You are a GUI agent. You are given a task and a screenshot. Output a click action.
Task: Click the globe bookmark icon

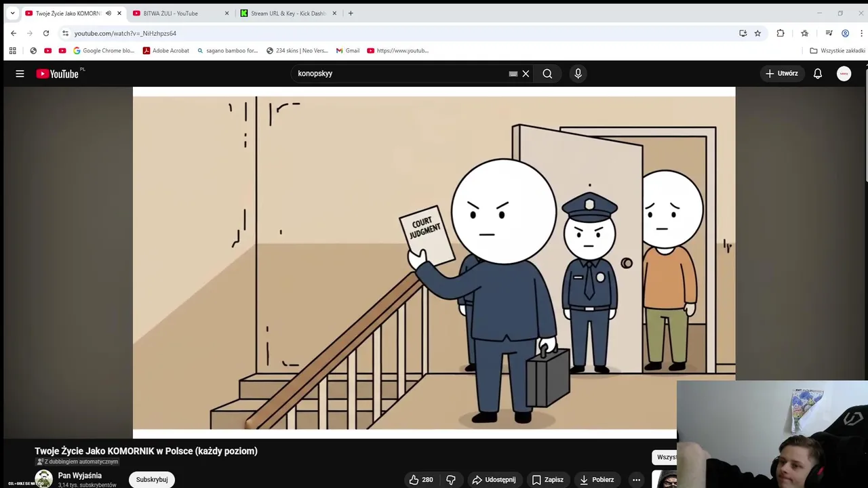point(33,50)
